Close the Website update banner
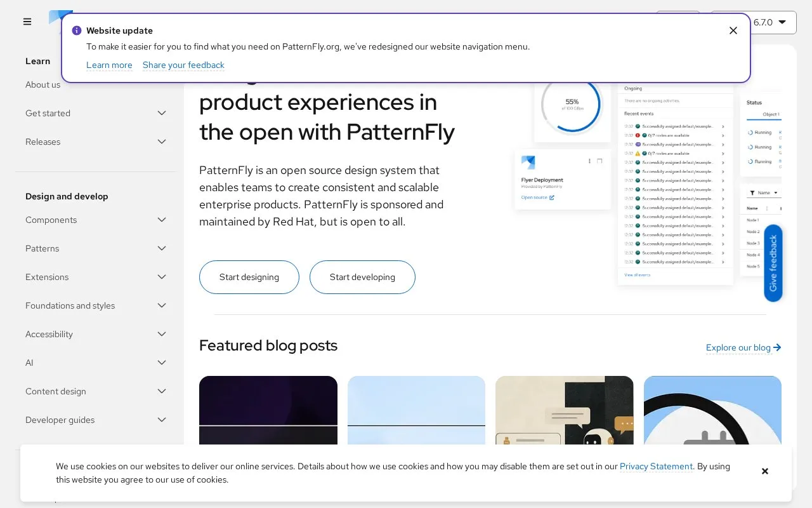 733,30
